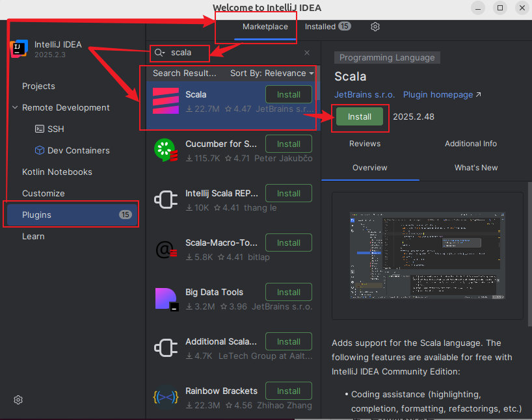Install the Intellij Scala REPL plugin
This screenshot has width=532, height=420.
288,193
